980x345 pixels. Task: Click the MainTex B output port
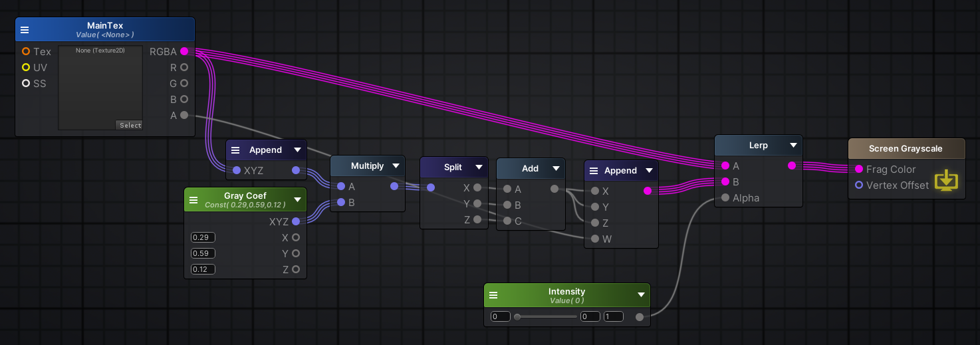(x=184, y=99)
